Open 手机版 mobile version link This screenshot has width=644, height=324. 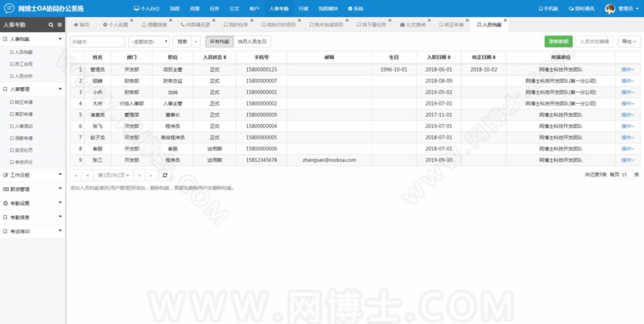point(548,9)
